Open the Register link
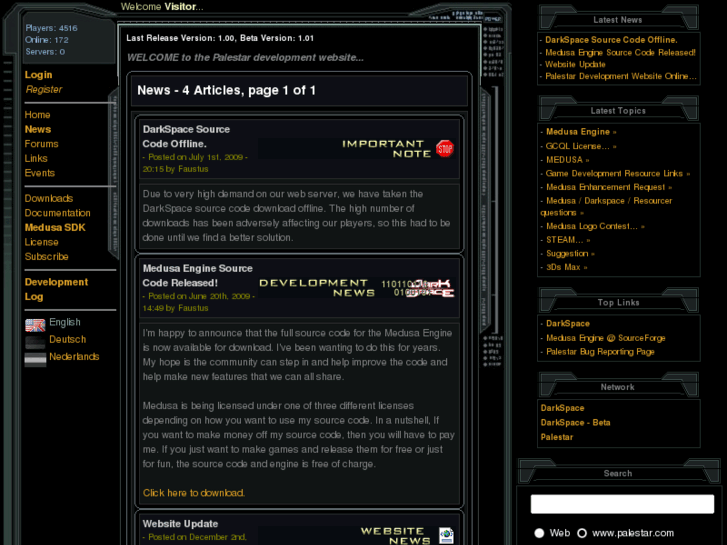Viewport: 727px width, 545px height. click(44, 89)
